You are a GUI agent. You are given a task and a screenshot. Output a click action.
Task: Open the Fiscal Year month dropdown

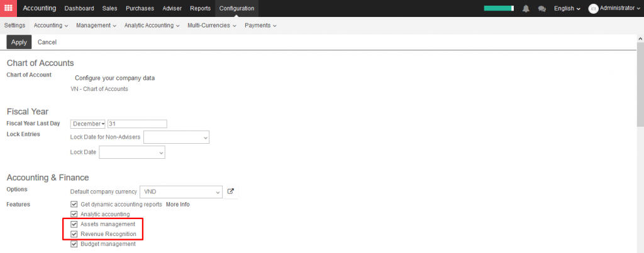[x=88, y=124]
